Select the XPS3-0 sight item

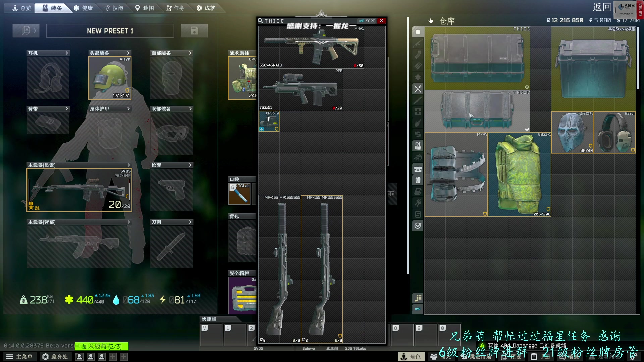point(269,121)
